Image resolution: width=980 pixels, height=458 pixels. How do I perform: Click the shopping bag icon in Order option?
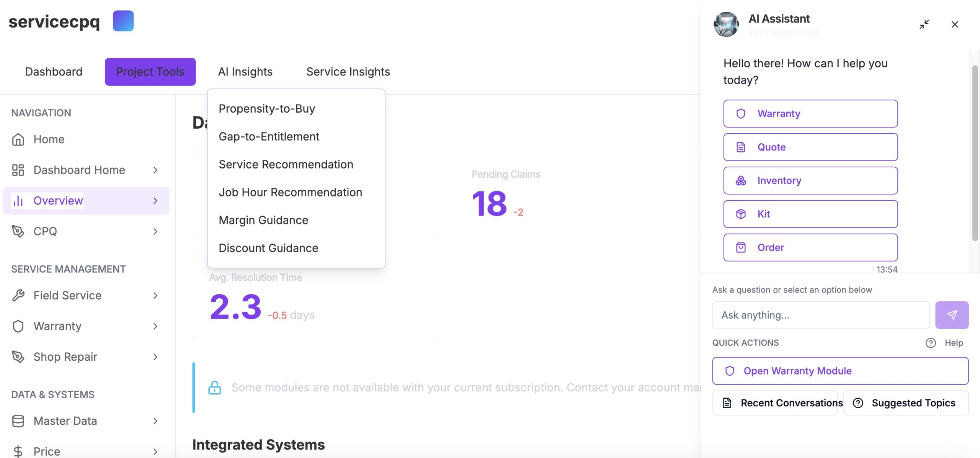pos(741,247)
